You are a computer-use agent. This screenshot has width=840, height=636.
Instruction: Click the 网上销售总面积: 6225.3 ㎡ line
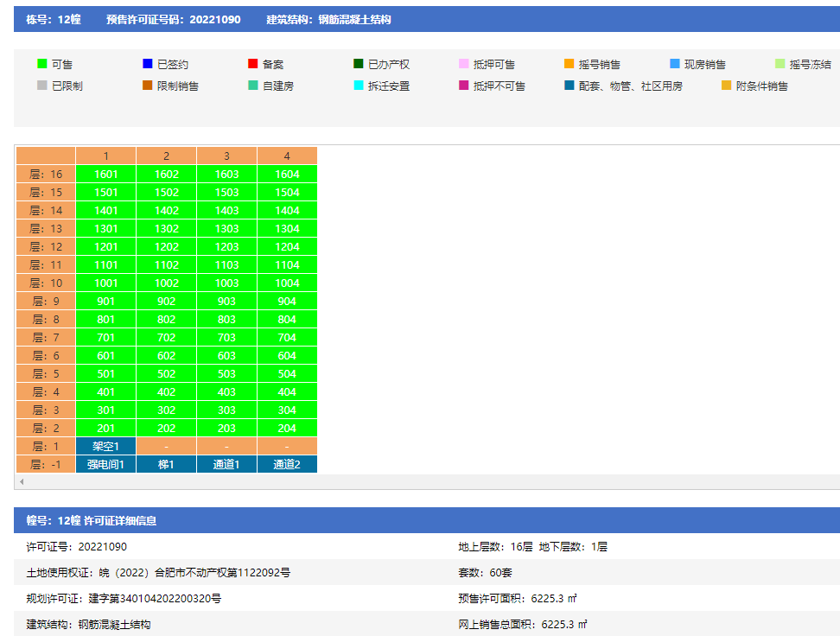coord(523,624)
